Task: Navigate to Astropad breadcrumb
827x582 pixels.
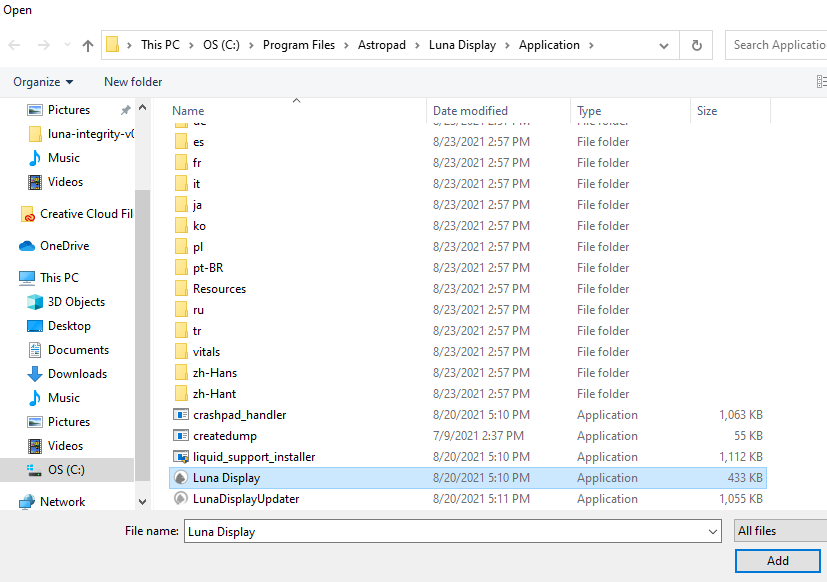Action: coord(382,45)
